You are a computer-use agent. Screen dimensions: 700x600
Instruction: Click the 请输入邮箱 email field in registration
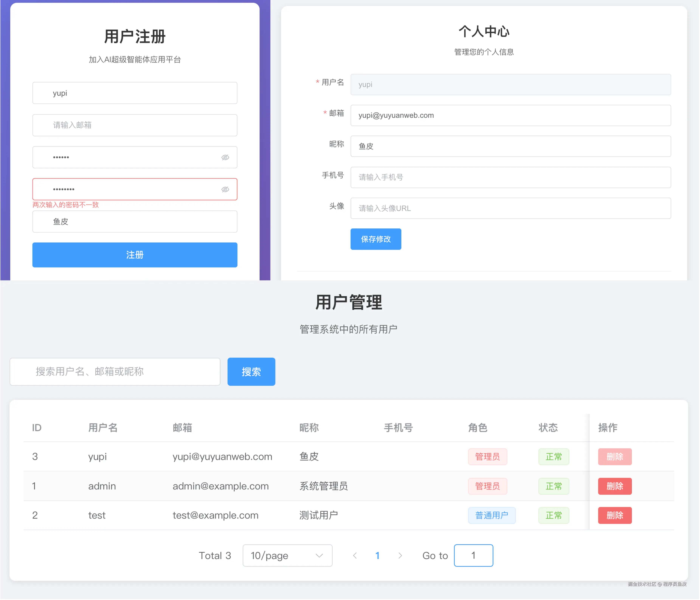pos(134,125)
